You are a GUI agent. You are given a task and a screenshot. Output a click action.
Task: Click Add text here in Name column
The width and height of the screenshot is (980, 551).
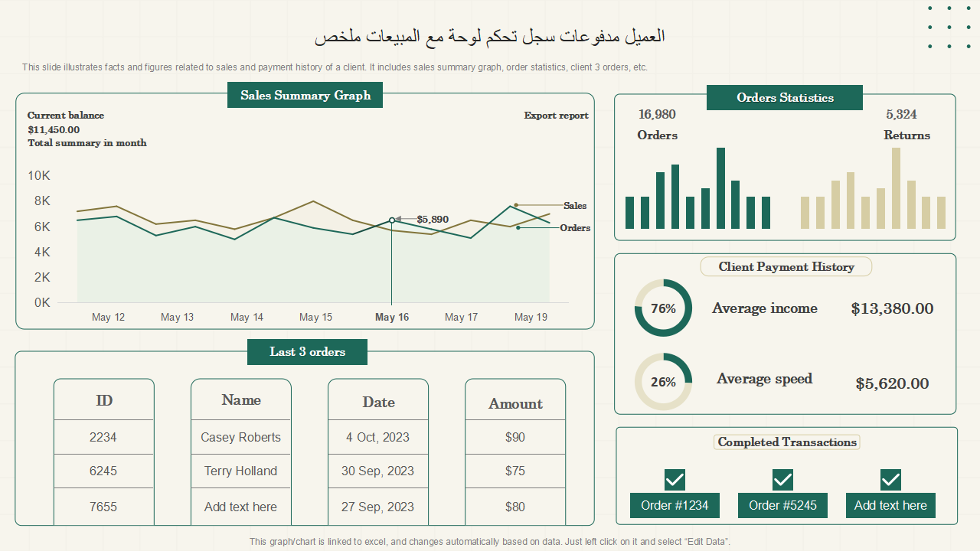(240, 507)
